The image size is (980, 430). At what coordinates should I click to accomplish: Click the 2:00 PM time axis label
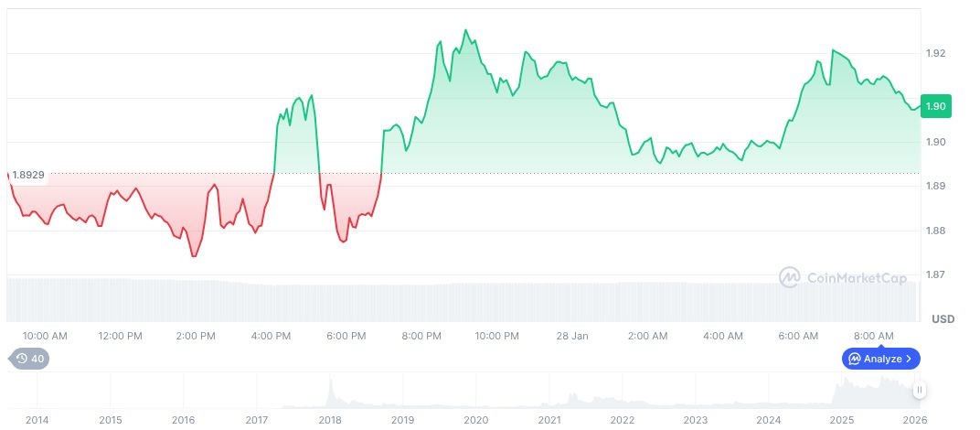pos(196,336)
